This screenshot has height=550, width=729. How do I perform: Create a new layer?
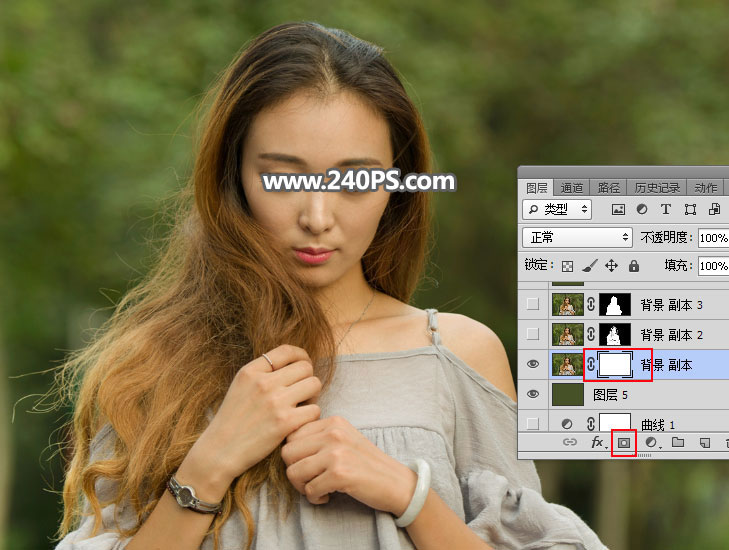point(705,443)
